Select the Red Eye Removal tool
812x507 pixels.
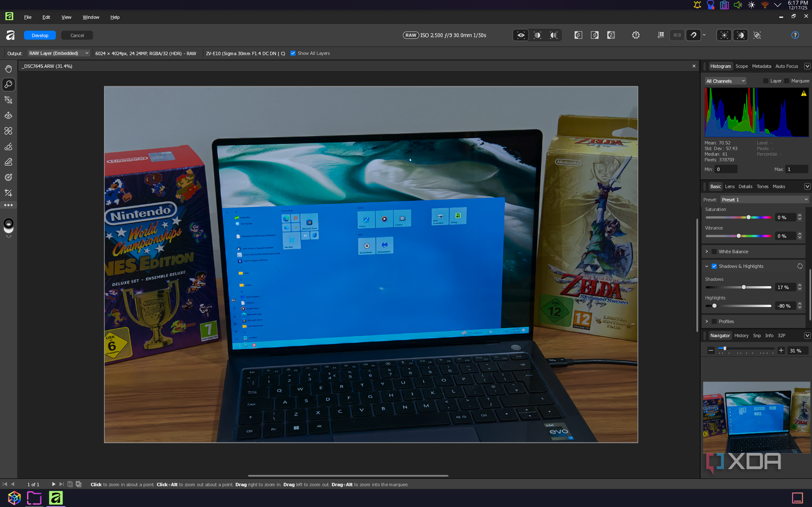tap(8, 115)
